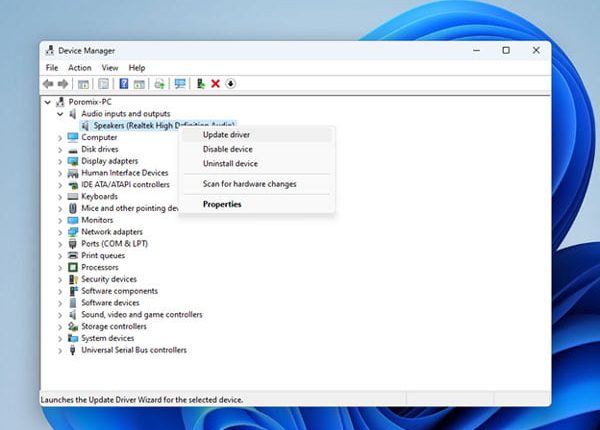
Task: Expand the Monitors category chevron
Action: pyautogui.click(x=60, y=220)
